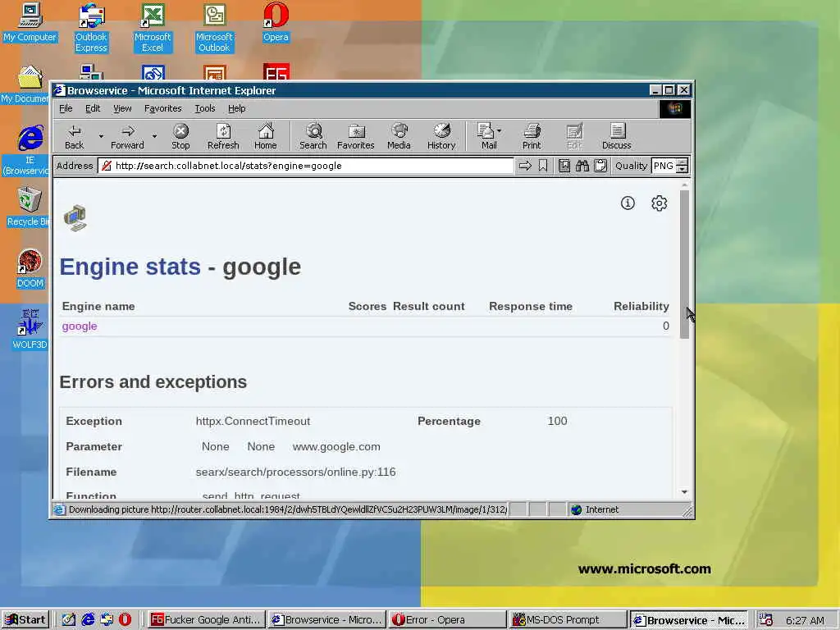
Task: Select the Recycle Bin desktop icon
Action: (28, 208)
